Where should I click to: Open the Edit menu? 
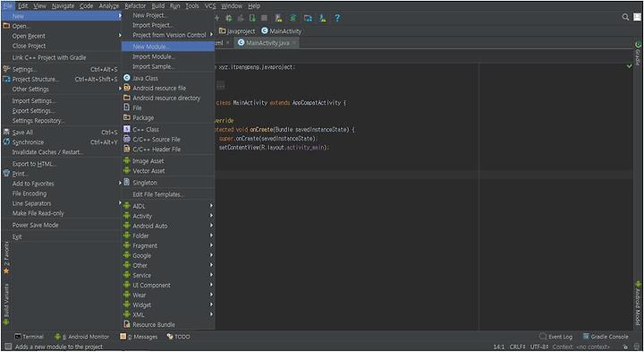click(23, 5)
